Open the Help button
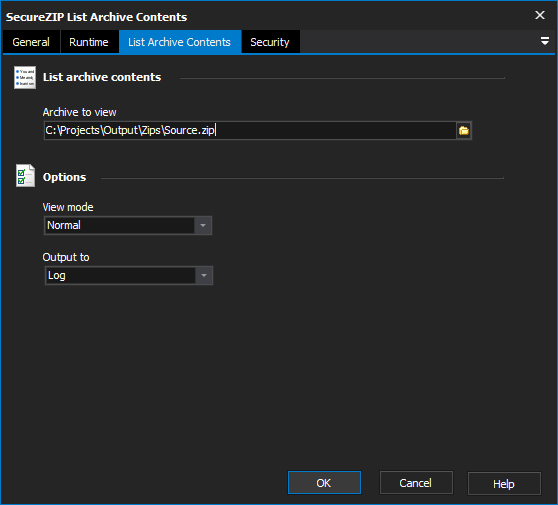The height and width of the screenshot is (505, 558). (504, 484)
